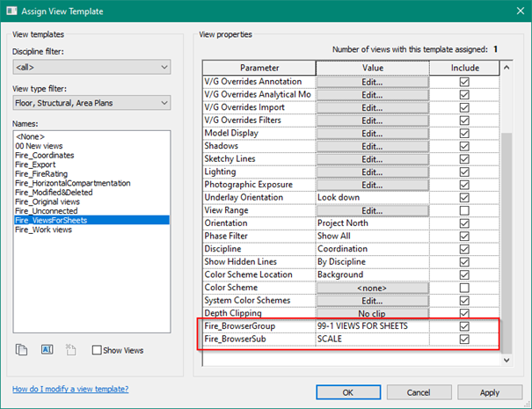Click the Duplicate view template icon
The width and height of the screenshot is (532, 409).
(21, 349)
